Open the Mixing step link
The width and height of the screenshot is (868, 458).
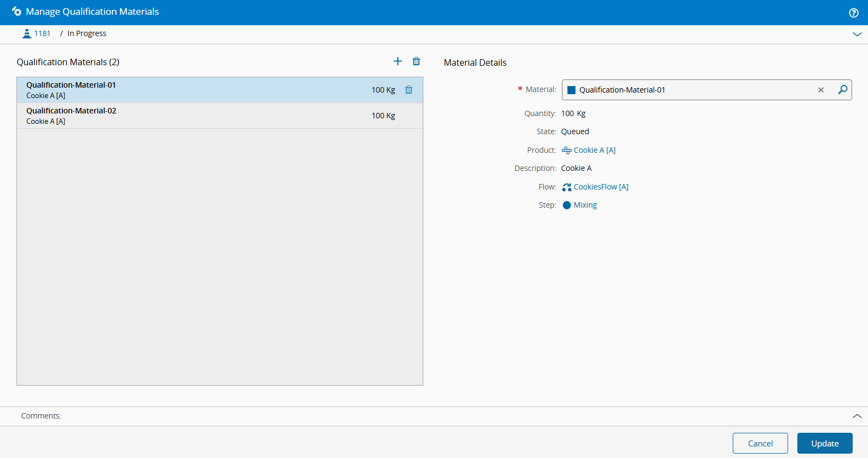[585, 205]
